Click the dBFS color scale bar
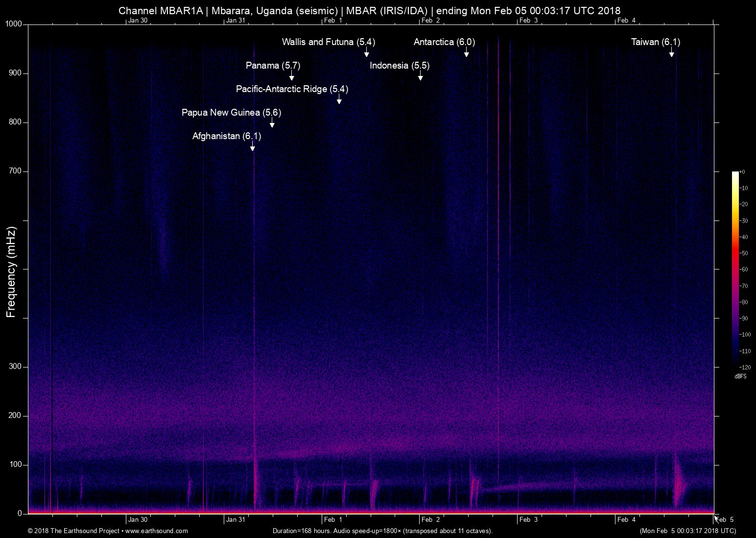The height and width of the screenshot is (538, 756). [x=735, y=269]
